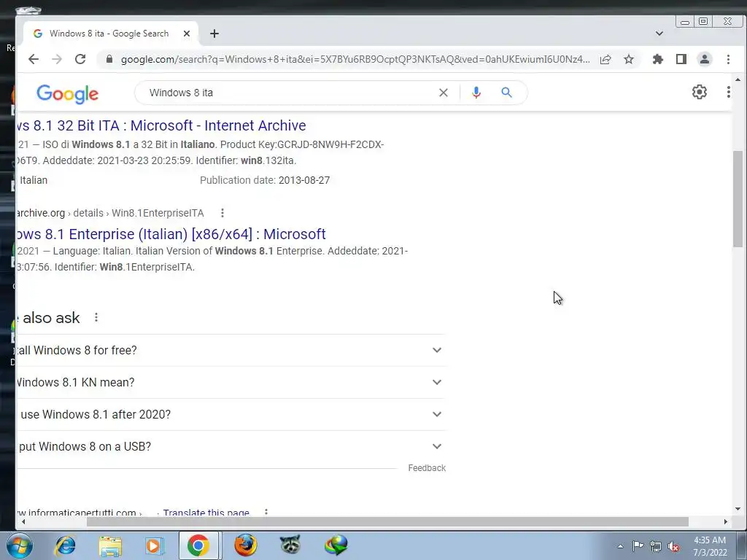747x560 pixels.
Task: Click the horizontal scrollbar thumb
Action: tap(387, 522)
